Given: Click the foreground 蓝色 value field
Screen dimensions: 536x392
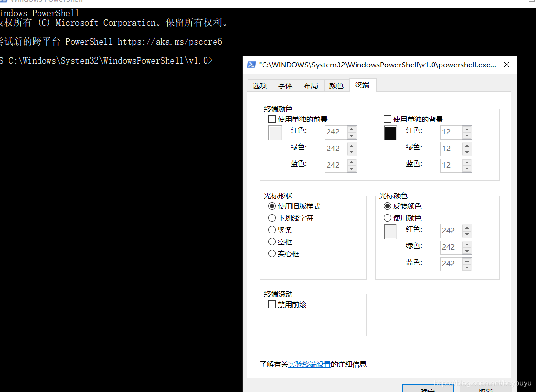Looking at the screenshot, I should coord(336,165).
